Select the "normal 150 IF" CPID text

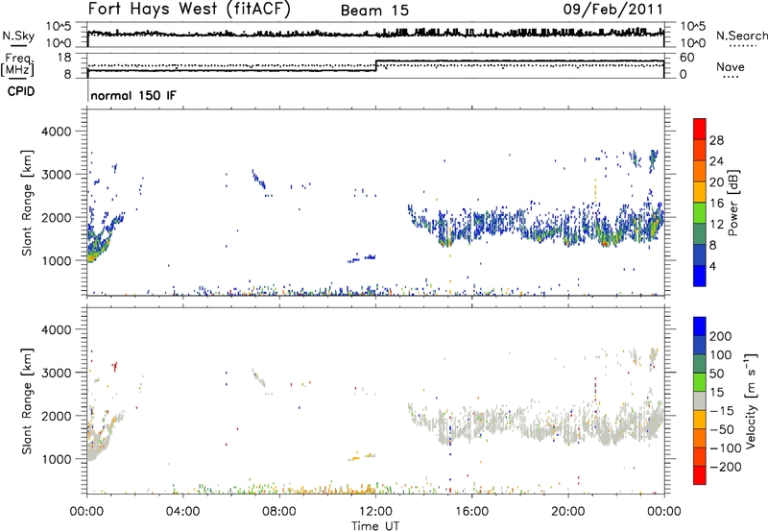pos(133,95)
